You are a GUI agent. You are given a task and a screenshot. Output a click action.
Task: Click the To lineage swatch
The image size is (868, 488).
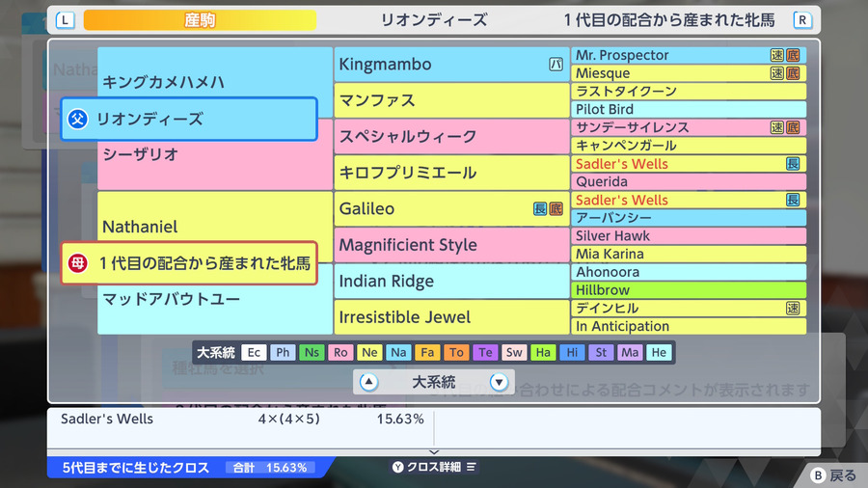pyautogui.click(x=456, y=352)
